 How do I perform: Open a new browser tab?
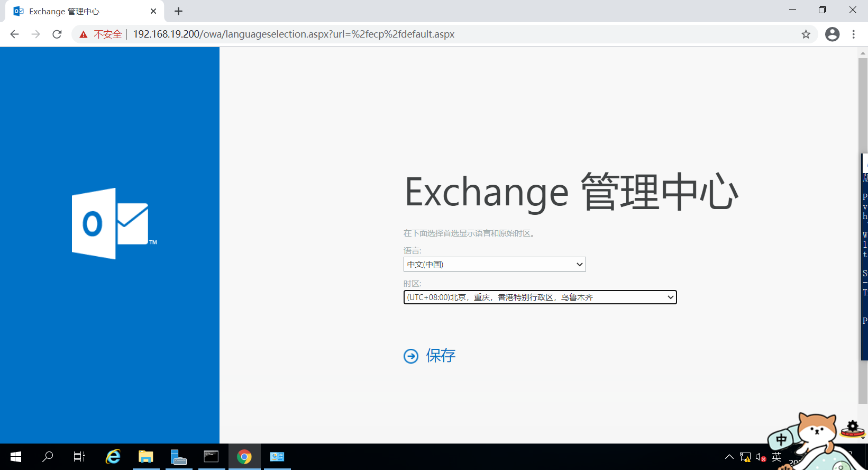(x=179, y=11)
